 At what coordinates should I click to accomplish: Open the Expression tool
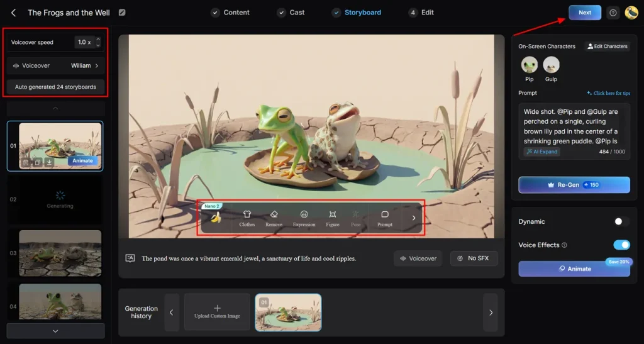click(304, 218)
